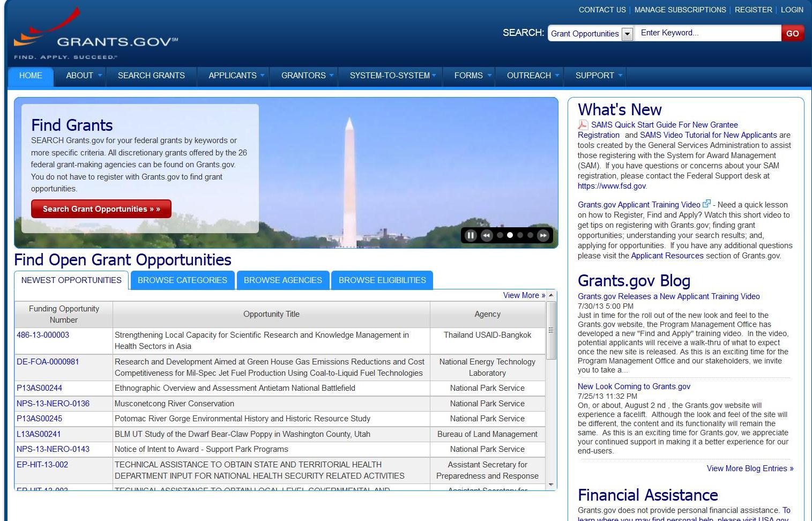This screenshot has width=812, height=521.
Task: Click the Agency column header
Action: click(487, 315)
